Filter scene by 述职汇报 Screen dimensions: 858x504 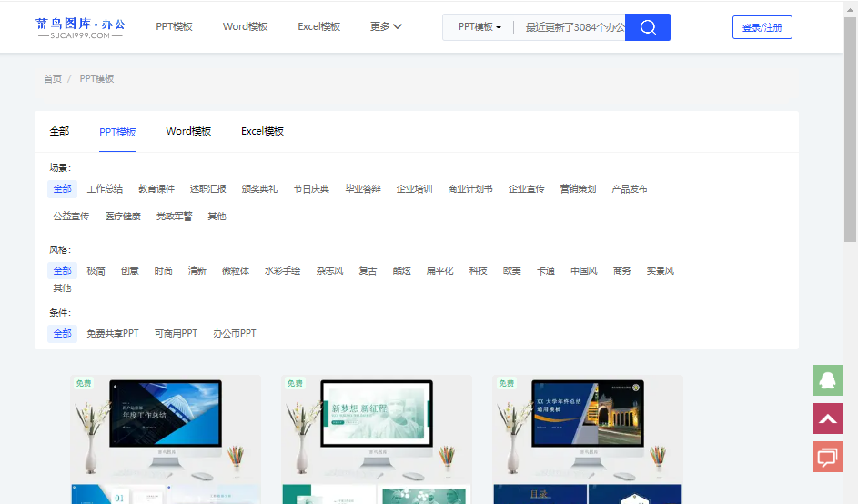[x=208, y=189]
